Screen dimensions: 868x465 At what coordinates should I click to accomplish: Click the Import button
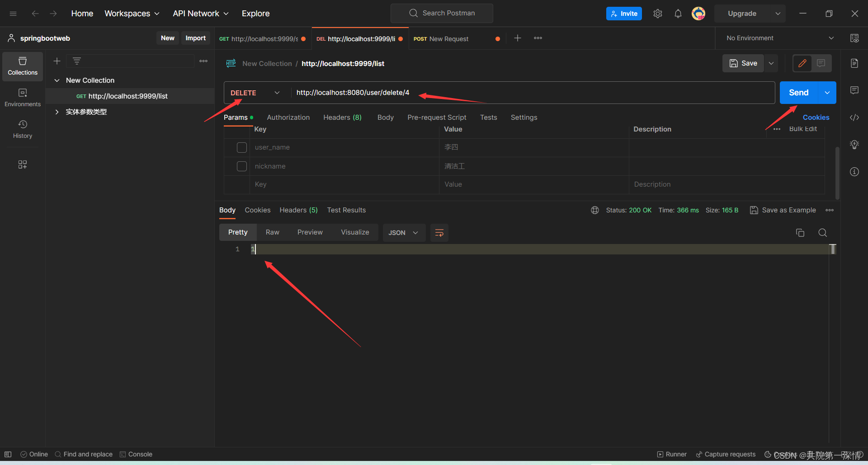tap(195, 38)
